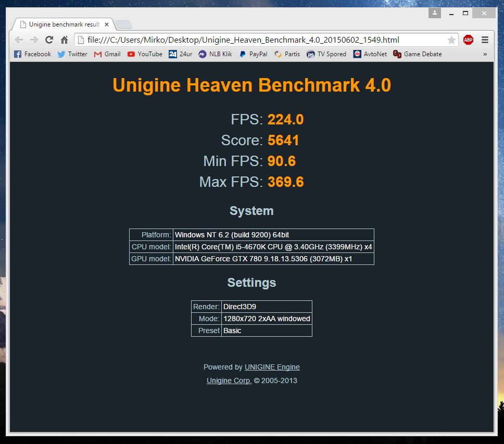504x444 pixels.
Task: Follow the Unigine Corp. link
Action: [x=229, y=380]
